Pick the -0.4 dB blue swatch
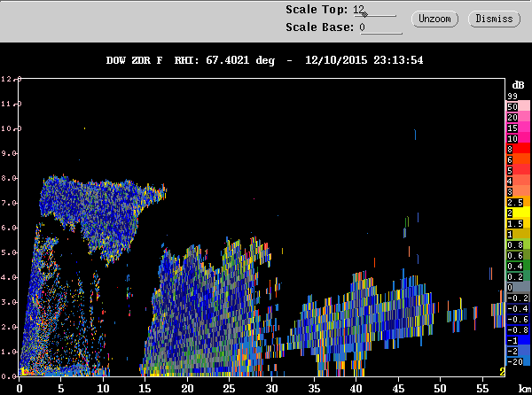This screenshot has width=532, height=395. tap(518, 308)
